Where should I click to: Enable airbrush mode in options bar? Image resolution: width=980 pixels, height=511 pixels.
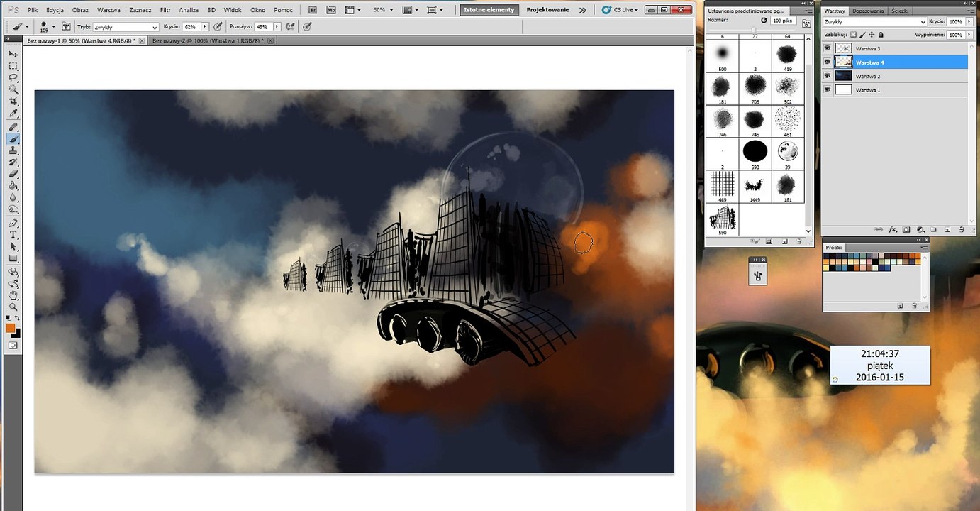(x=290, y=26)
